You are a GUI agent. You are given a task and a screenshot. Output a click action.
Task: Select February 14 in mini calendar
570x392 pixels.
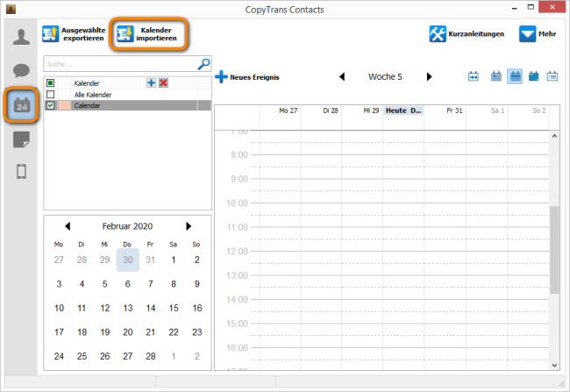[x=151, y=308]
